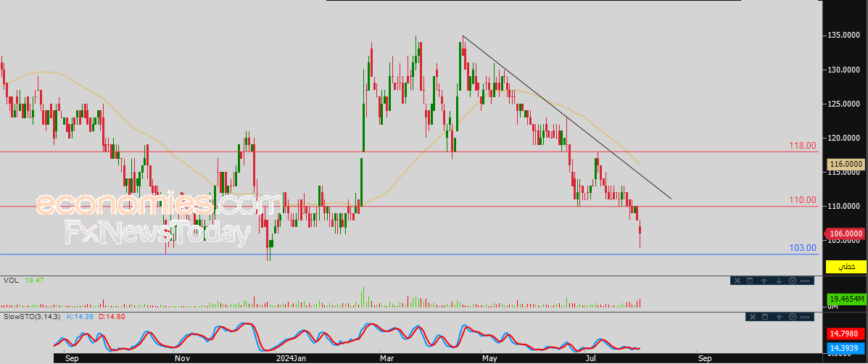Click the 116.0000 moving average tag
Screen dimensions: 868x364
pyautogui.click(x=846, y=165)
